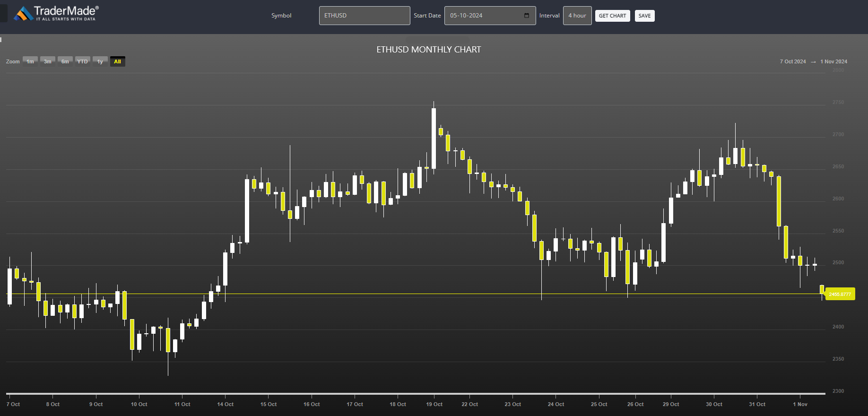
Task: Click the 2750 price axis label
Action: pyautogui.click(x=838, y=102)
